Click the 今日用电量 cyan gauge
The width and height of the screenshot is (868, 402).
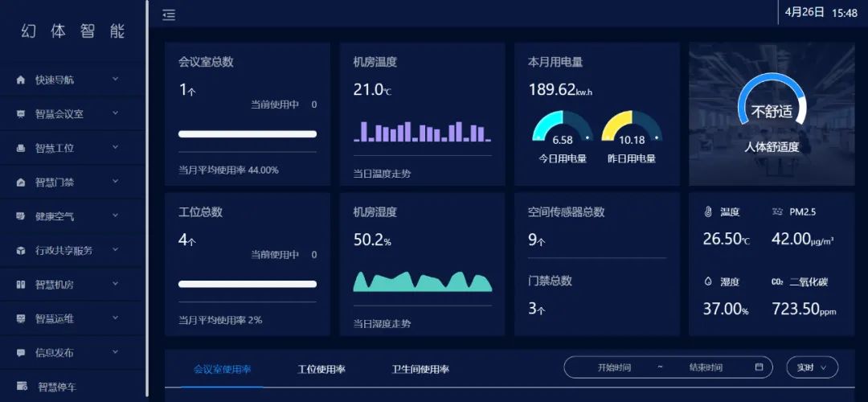tap(563, 126)
